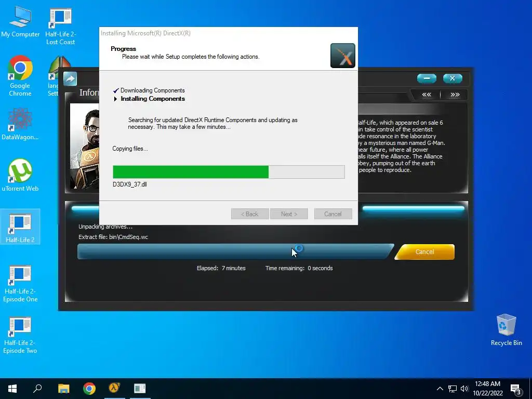This screenshot has width=532, height=399.
Task: Open taskbar search magnifier
Action: point(37,389)
